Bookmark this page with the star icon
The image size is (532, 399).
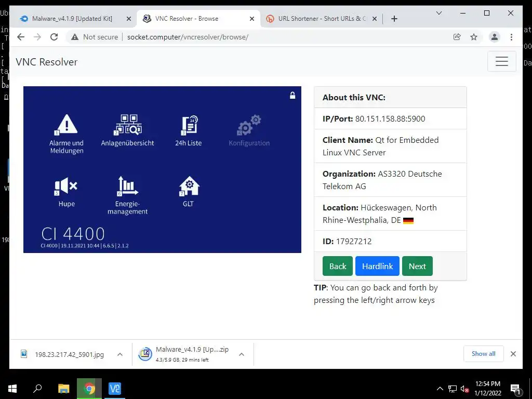click(x=474, y=37)
